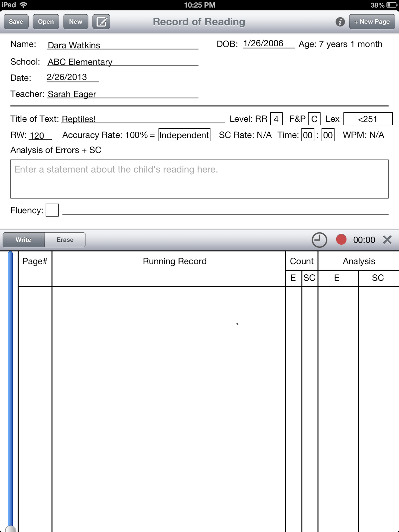Set the Time minutes box
Image resolution: width=399 pixels, height=532 pixels.
tap(308, 135)
